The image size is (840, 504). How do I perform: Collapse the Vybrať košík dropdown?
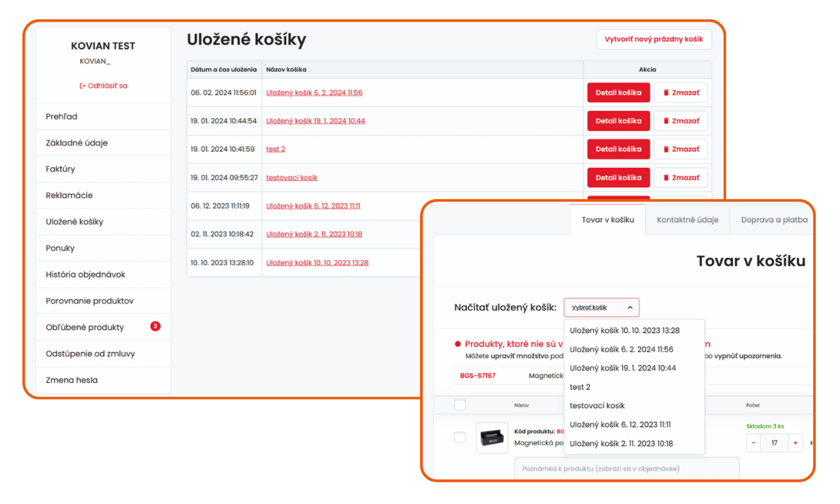click(602, 308)
